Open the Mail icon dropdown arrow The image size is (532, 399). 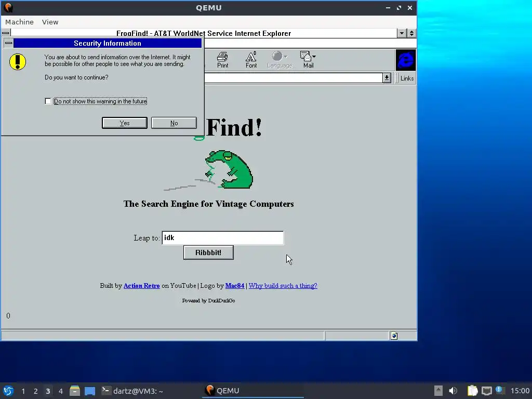(x=314, y=56)
